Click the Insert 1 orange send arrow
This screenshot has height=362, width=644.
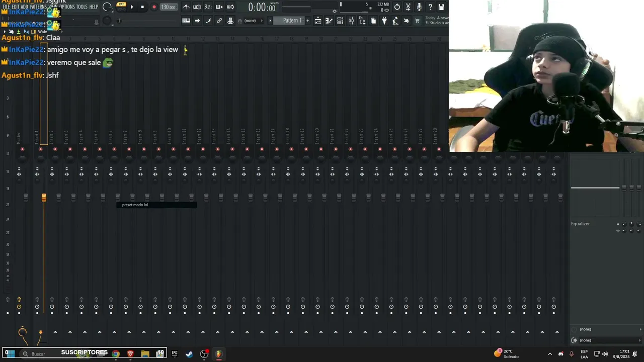pyautogui.click(x=40, y=332)
